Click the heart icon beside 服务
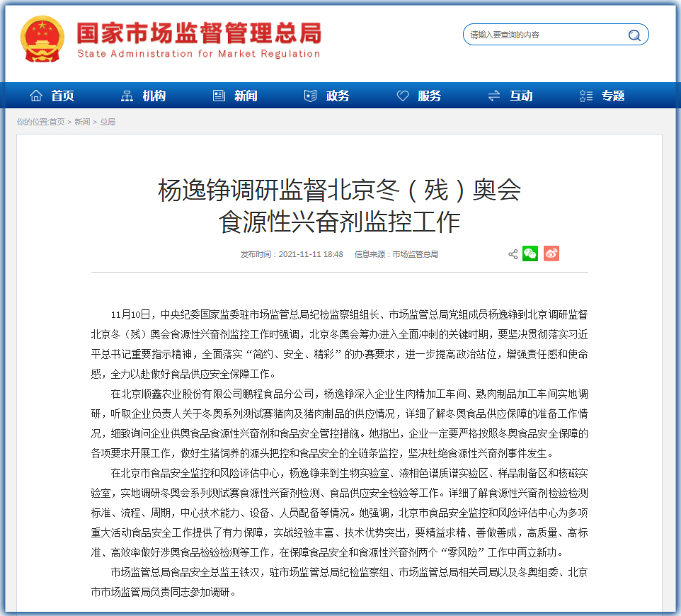This screenshot has height=616, width=681. click(403, 96)
